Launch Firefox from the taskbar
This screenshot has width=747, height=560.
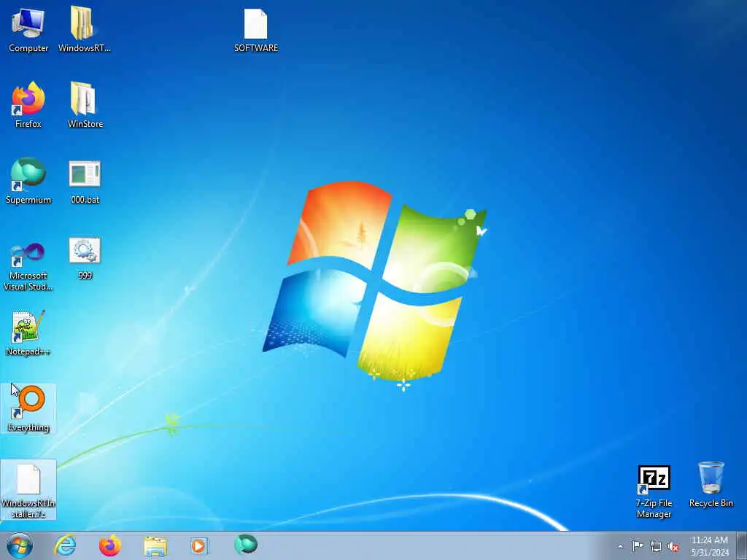point(109,545)
